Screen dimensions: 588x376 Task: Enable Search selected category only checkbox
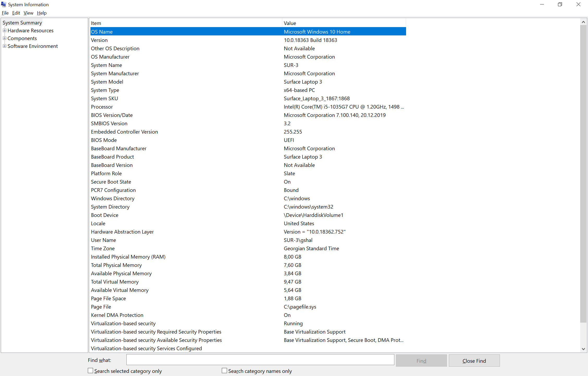click(x=90, y=371)
